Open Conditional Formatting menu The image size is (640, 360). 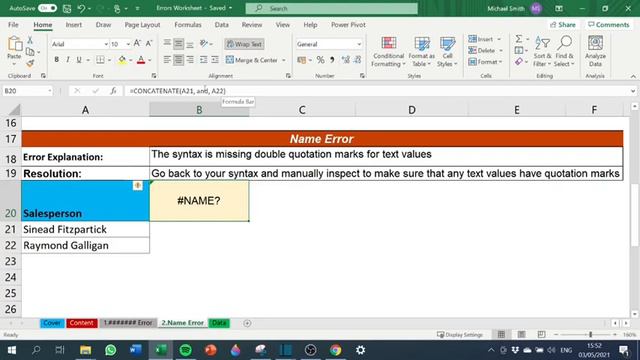point(388,52)
